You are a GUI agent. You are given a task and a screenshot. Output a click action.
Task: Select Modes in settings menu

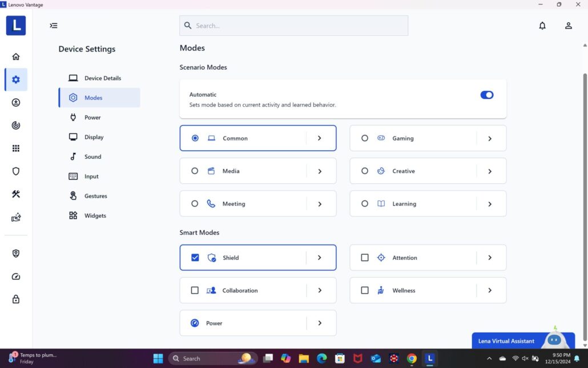pyautogui.click(x=99, y=98)
